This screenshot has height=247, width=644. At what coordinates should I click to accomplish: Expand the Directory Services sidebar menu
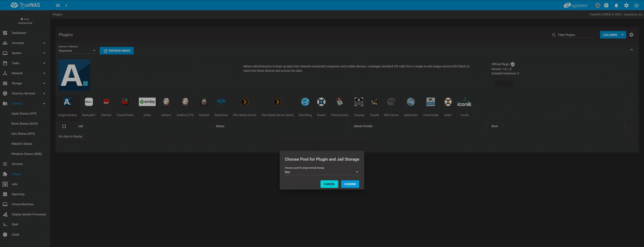click(25, 93)
